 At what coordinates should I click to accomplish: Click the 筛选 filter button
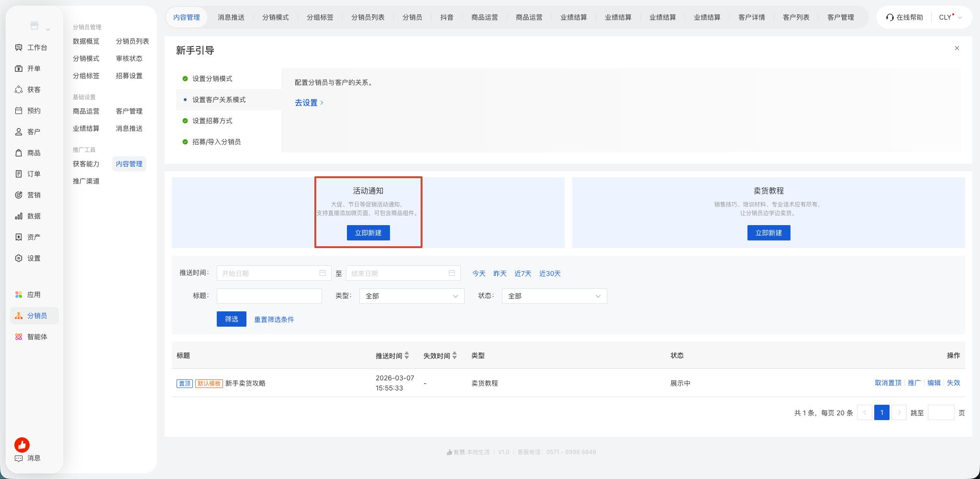(232, 319)
